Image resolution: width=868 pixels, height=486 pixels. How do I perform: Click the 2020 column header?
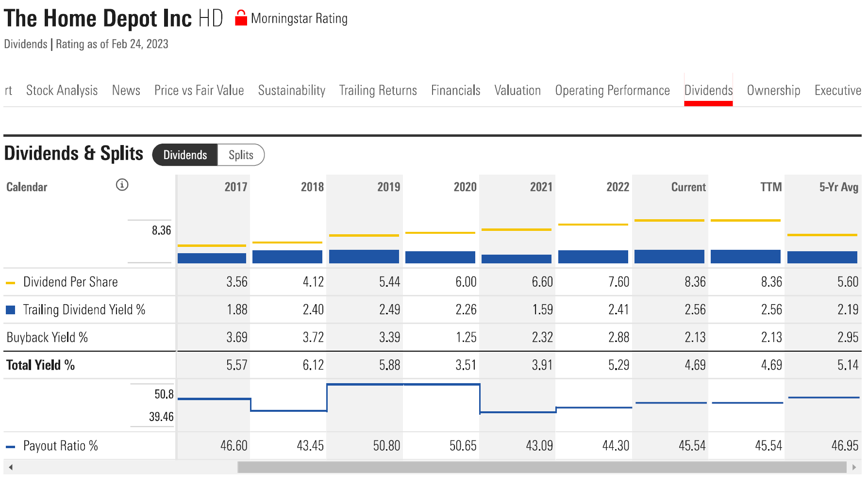pyautogui.click(x=465, y=187)
